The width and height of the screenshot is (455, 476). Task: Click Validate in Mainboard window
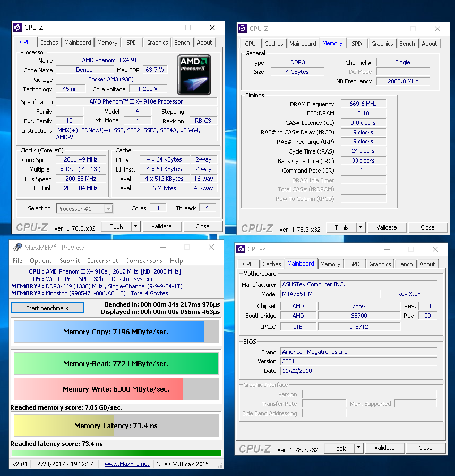click(x=384, y=448)
